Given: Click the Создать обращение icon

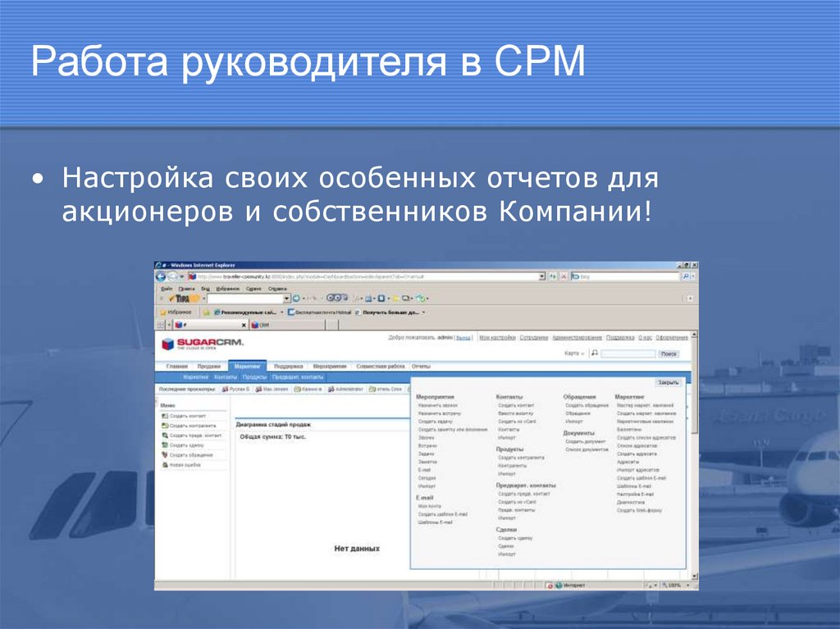Looking at the screenshot, I should coord(165,455).
